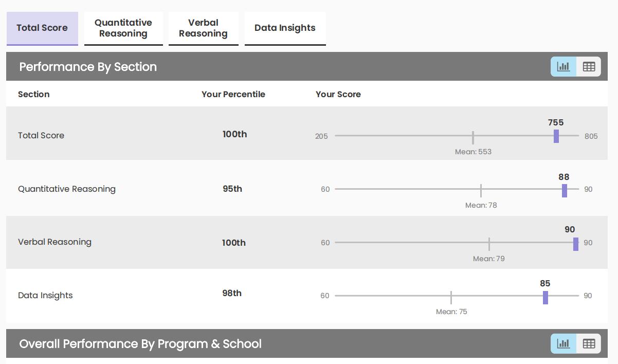618x364 pixels.
Task: Click the 755 Total Score marker
Action: point(556,136)
